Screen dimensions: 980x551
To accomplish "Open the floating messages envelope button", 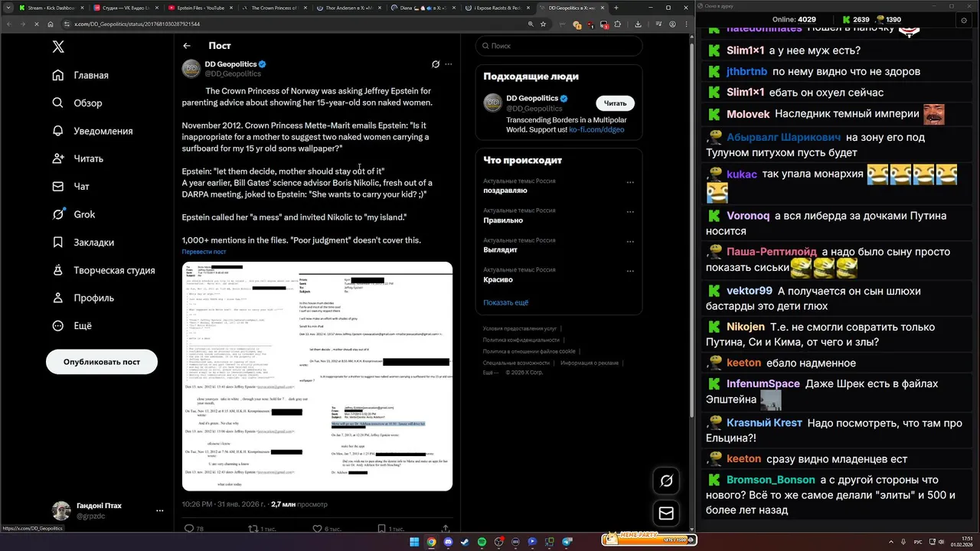I will [666, 514].
